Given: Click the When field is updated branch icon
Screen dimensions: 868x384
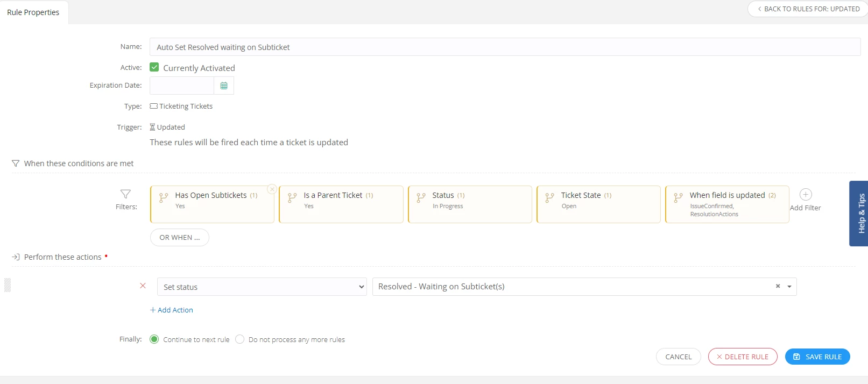Looking at the screenshot, I should coord(678,198).
